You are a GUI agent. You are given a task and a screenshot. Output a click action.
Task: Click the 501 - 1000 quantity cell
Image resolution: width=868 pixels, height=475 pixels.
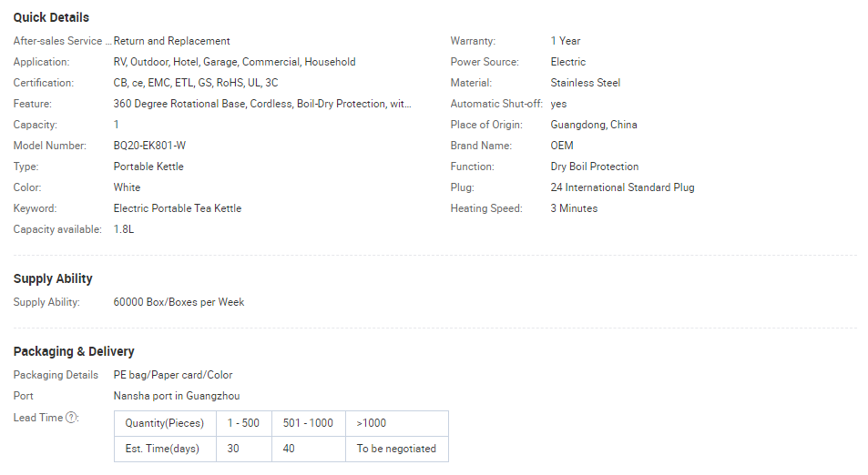[x=309, y=423]
